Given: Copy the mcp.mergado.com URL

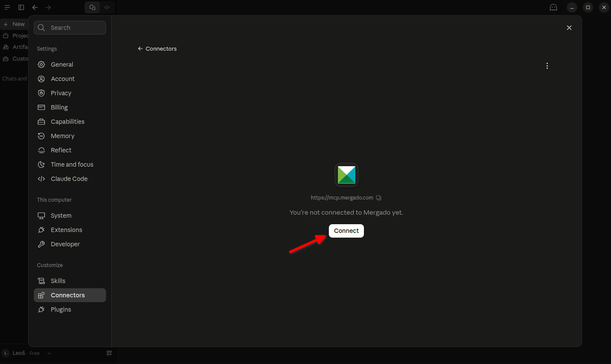Looking at the screenshot, I should point(379,198).
